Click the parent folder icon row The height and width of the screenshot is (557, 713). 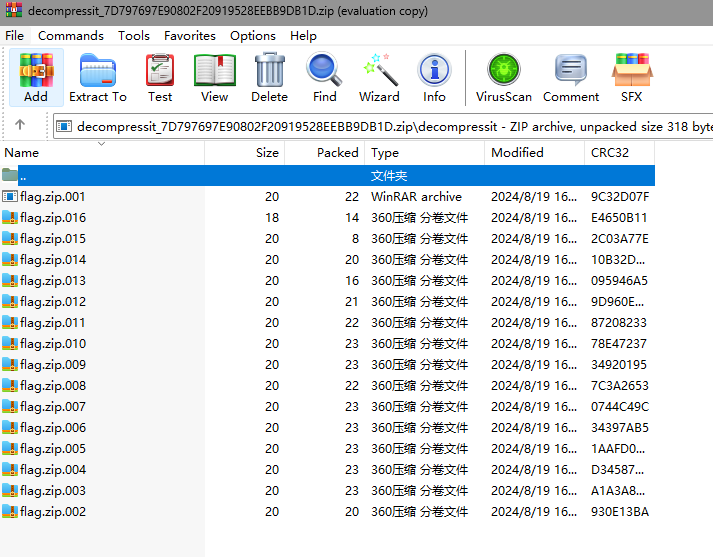click(x=10, y=175)
